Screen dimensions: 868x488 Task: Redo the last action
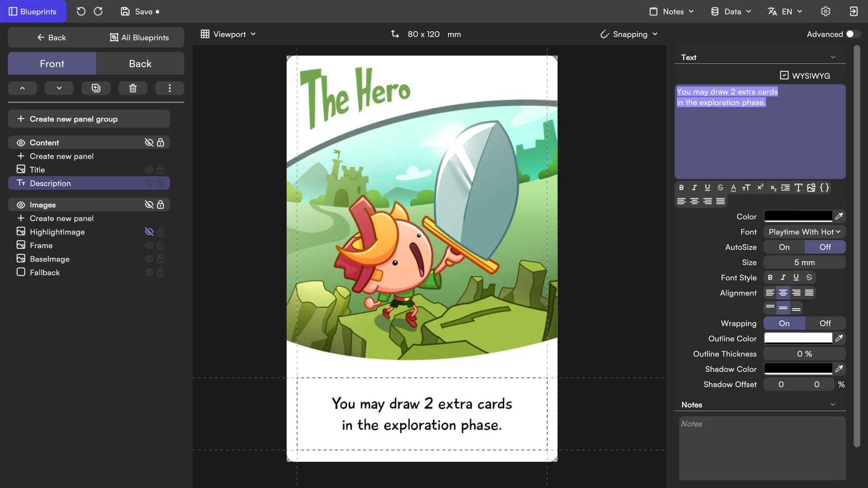point(98,11)
